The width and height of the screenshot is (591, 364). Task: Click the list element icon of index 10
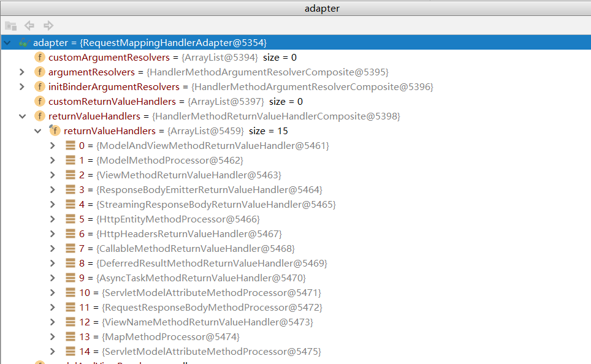pyautogui.click(x=71, y=292)
